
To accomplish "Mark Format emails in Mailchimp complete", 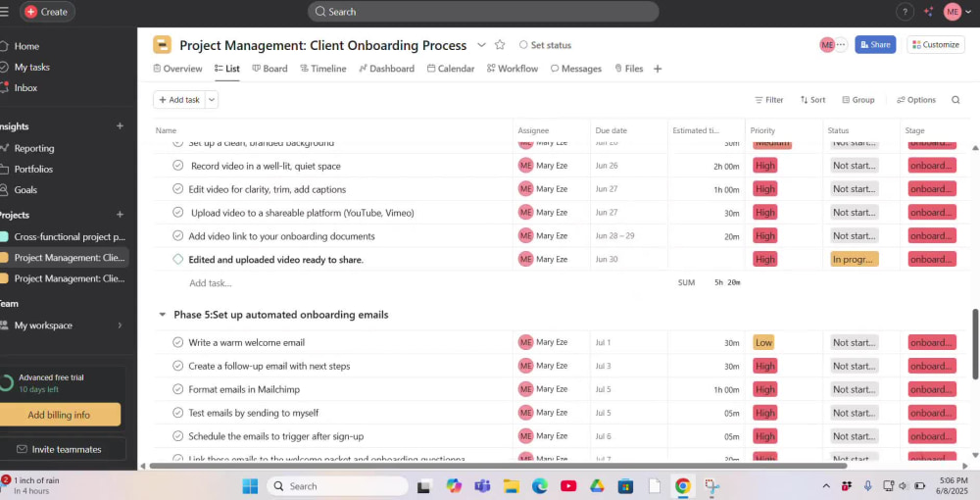I will click(178, 389).
